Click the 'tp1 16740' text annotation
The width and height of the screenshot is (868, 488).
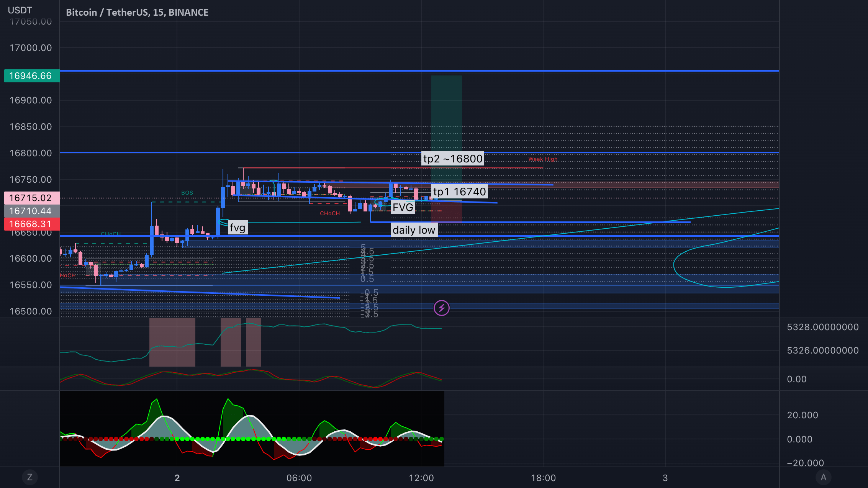459,192
